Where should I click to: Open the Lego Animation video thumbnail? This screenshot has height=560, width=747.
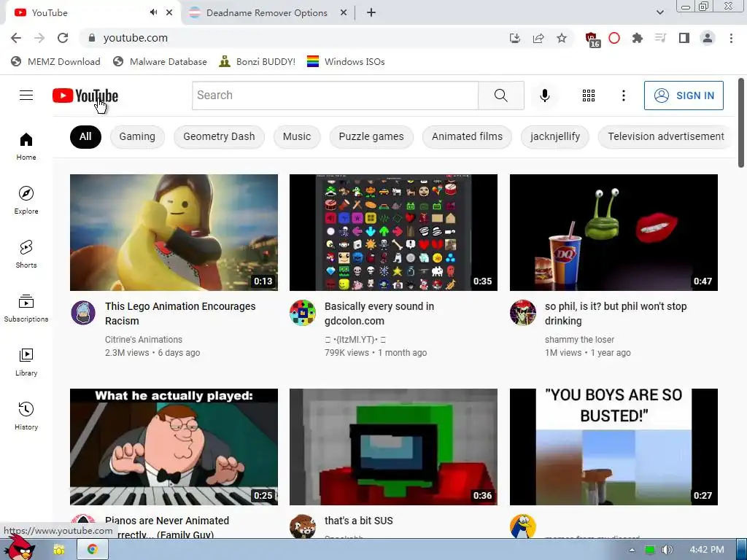(x=174, y=233)
